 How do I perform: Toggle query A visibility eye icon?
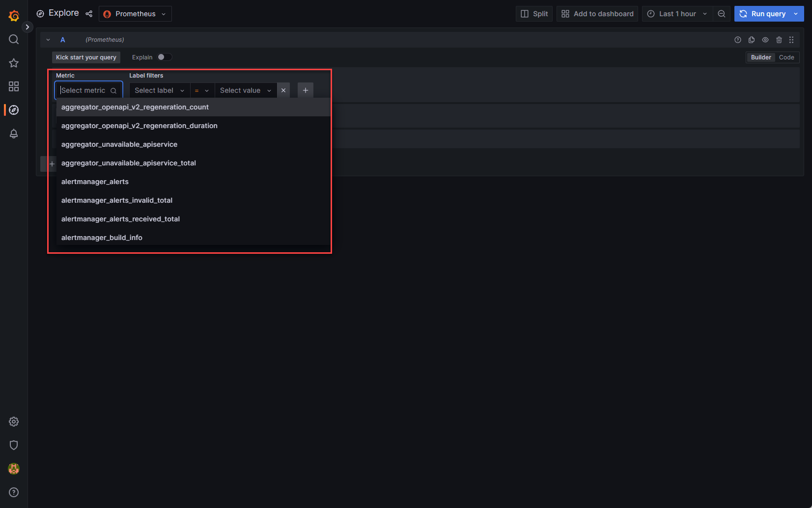coord(765,40)
